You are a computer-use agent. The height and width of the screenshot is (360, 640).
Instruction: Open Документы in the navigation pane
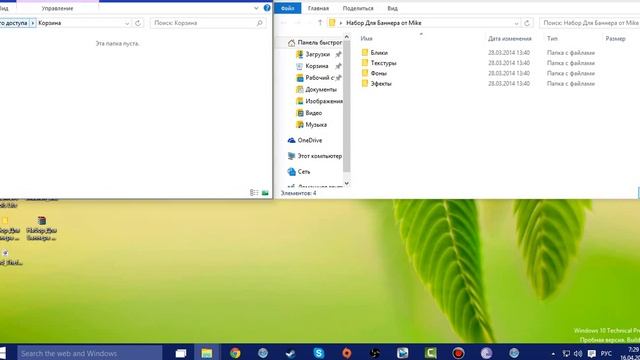pos(321,89)
